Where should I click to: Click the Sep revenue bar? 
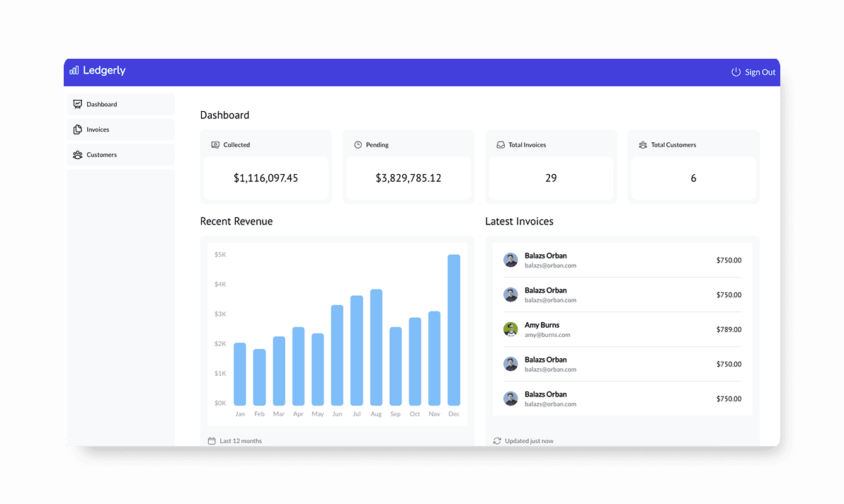[x=396, y=366]
